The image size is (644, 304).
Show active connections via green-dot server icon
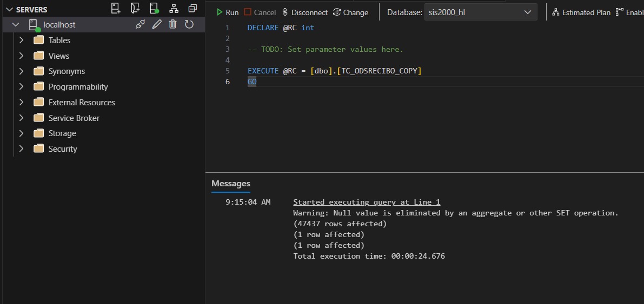pos(154,8)
